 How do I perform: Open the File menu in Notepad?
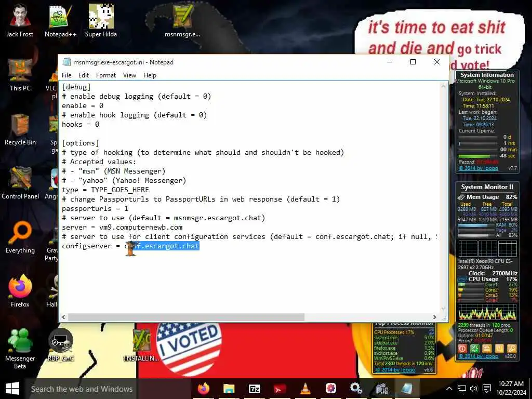coord(66,75)
